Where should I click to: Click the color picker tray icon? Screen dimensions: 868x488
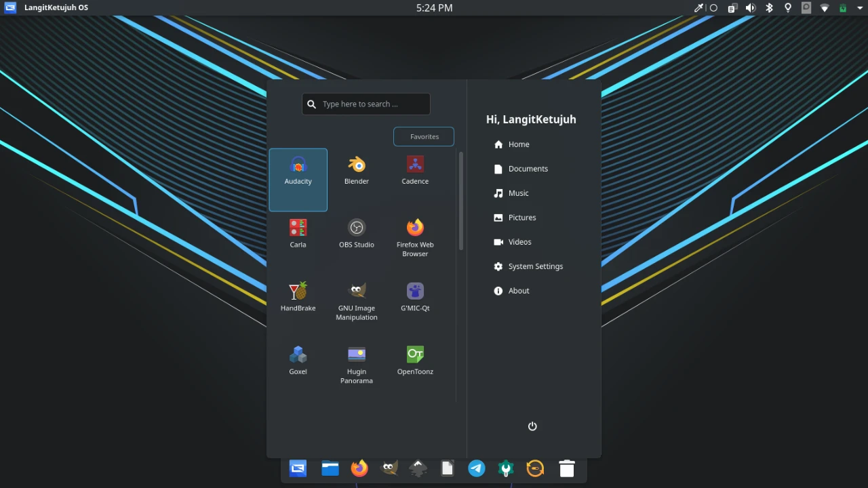(698, 8)
